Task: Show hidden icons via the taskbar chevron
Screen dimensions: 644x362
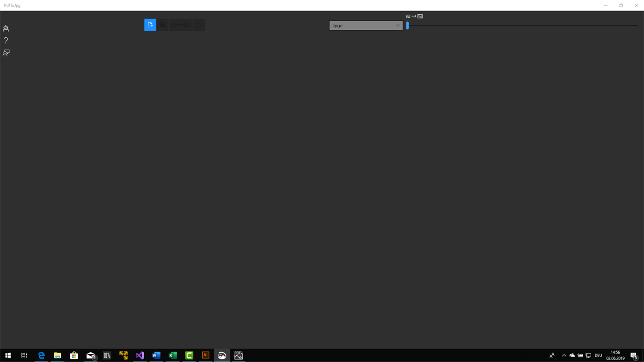Action: click(x=563, y=355)
